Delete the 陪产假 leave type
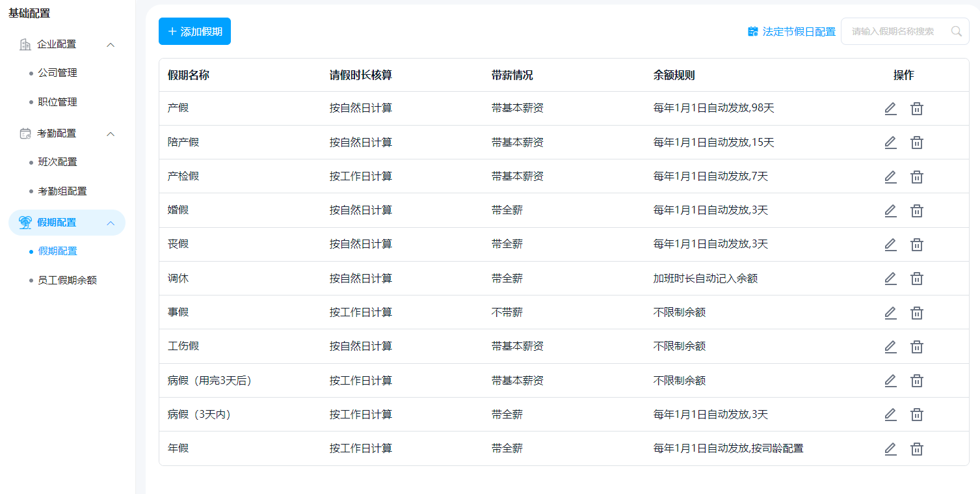Screen dimensions: 980x494 coord(916,143)
